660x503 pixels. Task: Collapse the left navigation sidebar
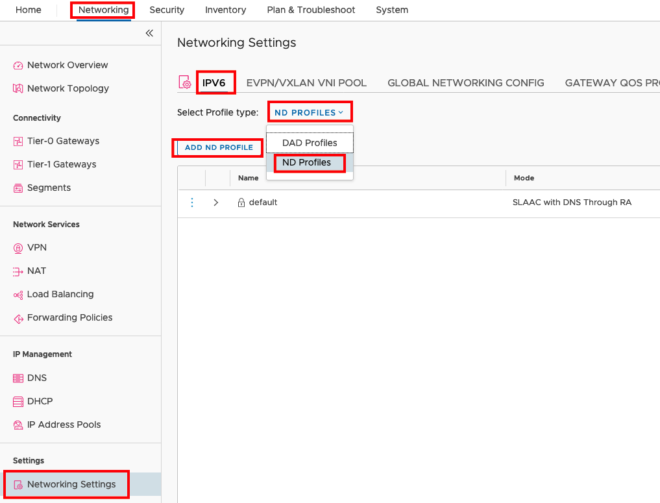coord(150,33)
